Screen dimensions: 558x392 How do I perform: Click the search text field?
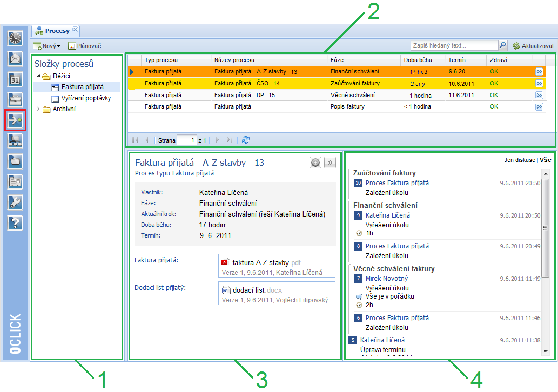tap(453, 46)
